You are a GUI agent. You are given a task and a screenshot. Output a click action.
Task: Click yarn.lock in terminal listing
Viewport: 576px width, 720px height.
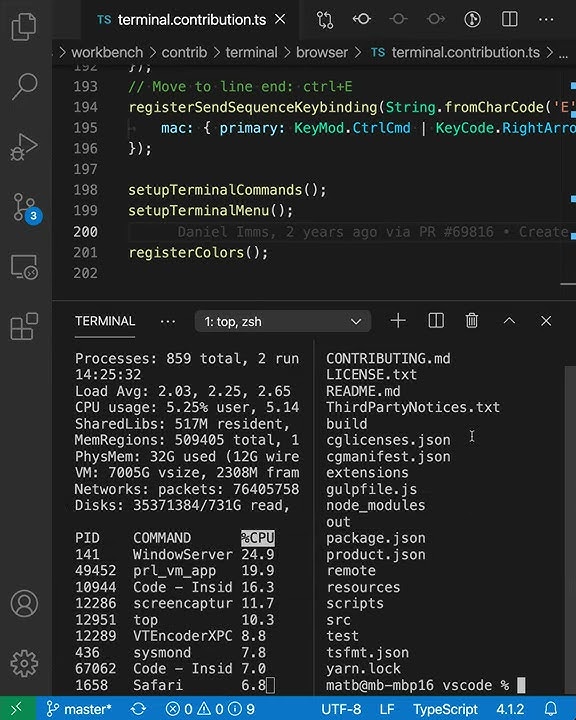click(x=363, y=669)
